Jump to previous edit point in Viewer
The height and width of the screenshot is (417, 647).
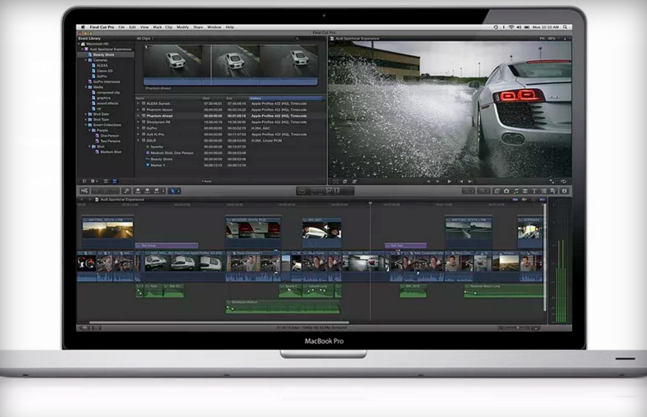click(428, 181)
